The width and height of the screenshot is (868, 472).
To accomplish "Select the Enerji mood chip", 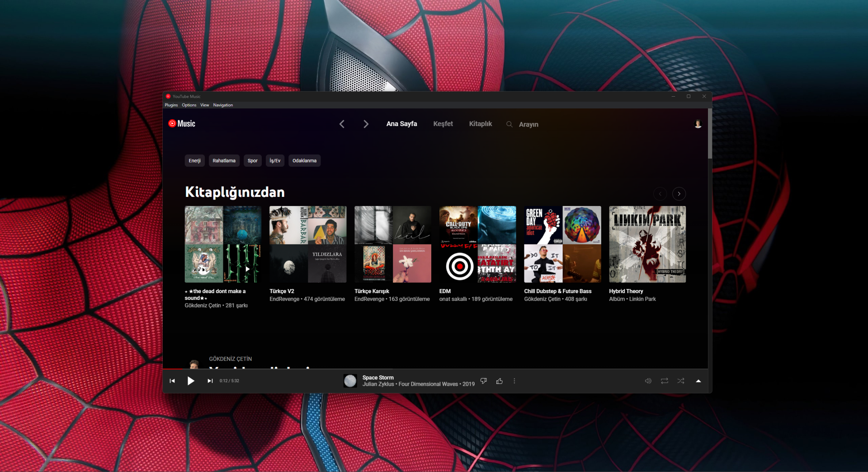I will (195, 161).
